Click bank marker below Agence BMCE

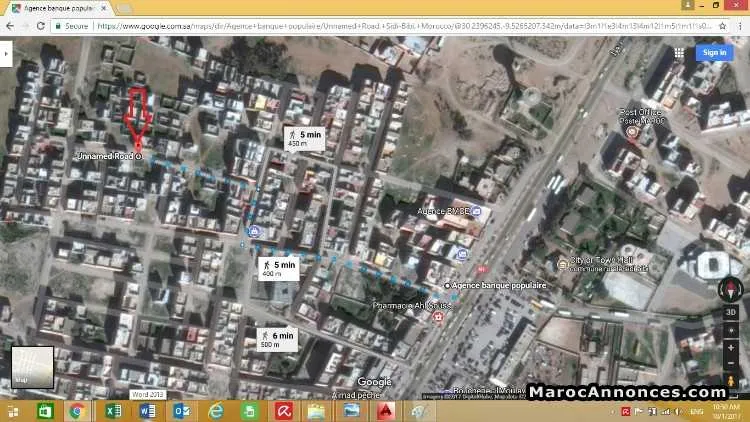pyautogui.click(x=462, y=254)
